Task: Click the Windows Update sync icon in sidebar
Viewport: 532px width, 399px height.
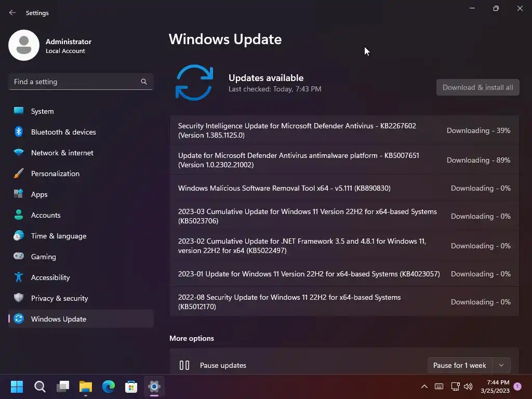Action: pos(19,318)
